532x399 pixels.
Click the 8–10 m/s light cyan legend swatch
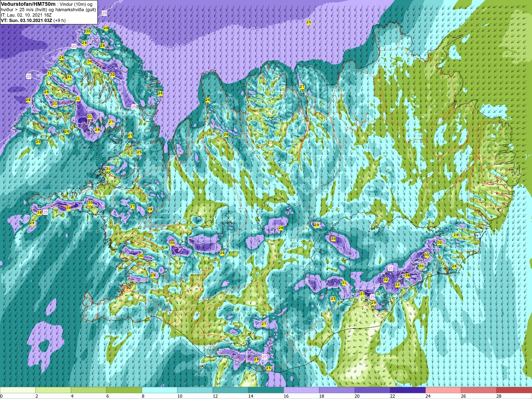(160, 390)
